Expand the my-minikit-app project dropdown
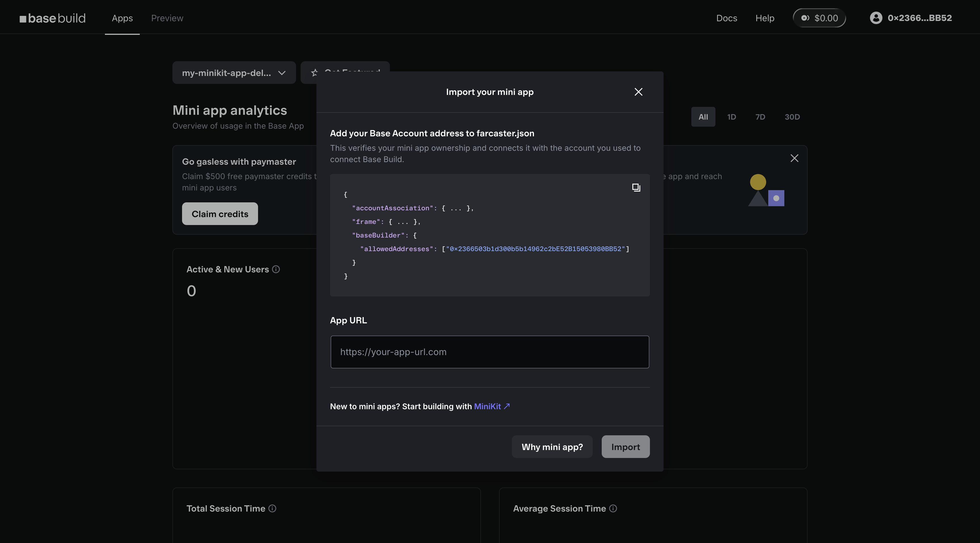Screen dimensions: 980x543 pyautogui.click(x=234, y=73)
